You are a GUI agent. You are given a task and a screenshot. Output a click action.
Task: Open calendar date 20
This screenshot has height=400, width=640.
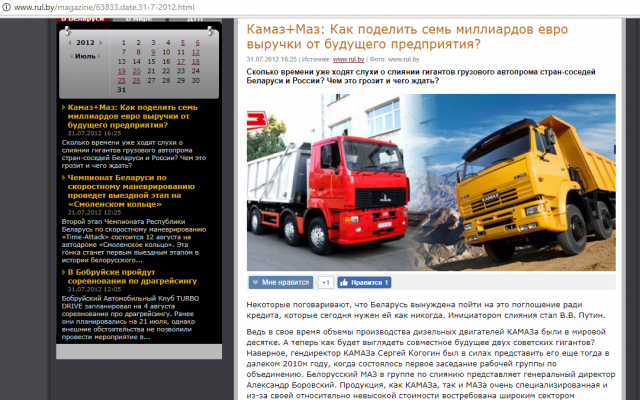[136, 71]
